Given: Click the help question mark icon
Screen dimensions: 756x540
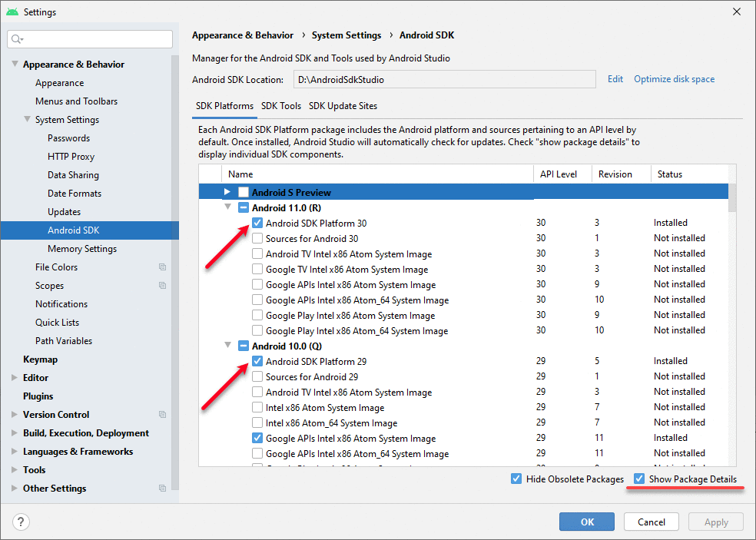Looking at the screenshot, I should [x=21, y=522].
